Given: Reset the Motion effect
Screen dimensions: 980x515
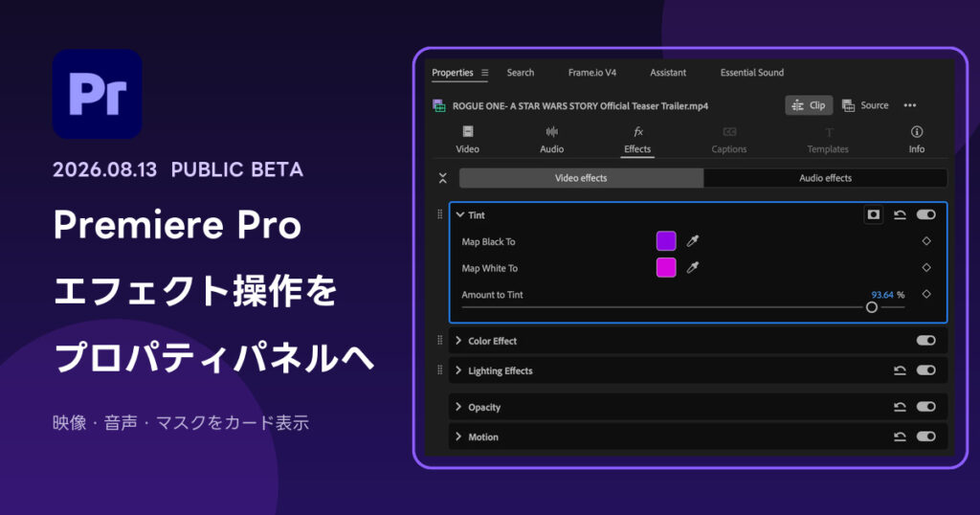Looking at the screenshot, I should click(x=900, y=437).
